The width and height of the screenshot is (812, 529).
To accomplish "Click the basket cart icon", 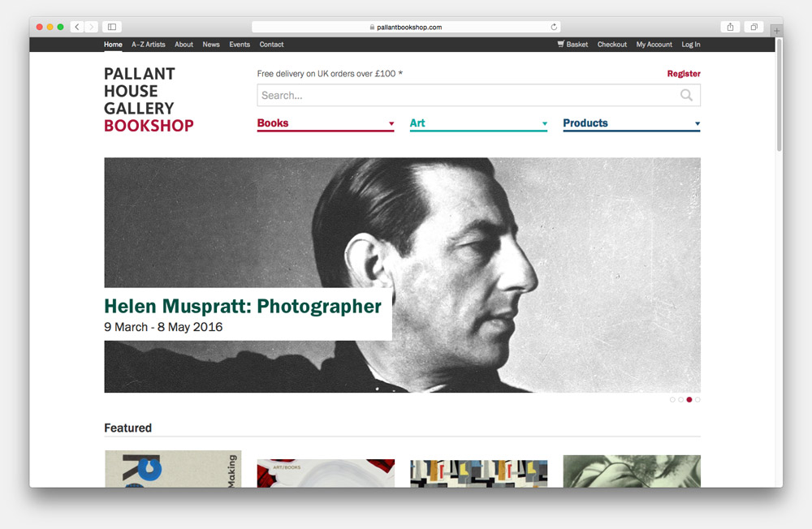I will point(561,44).
